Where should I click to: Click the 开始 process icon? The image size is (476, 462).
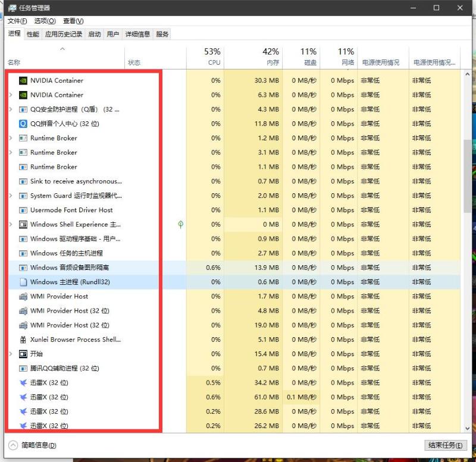[23, 354]
